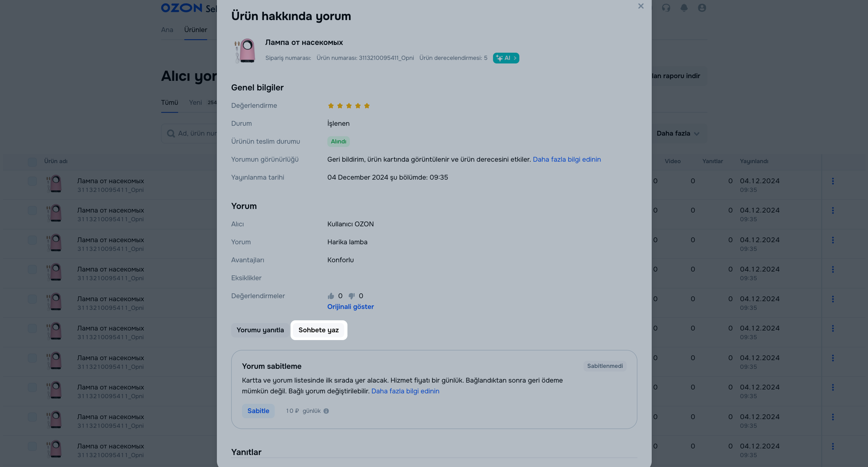Viewport: 868px width, 467px height.
Task: Switch to the Tümü tab
Action: coord(170,102)
